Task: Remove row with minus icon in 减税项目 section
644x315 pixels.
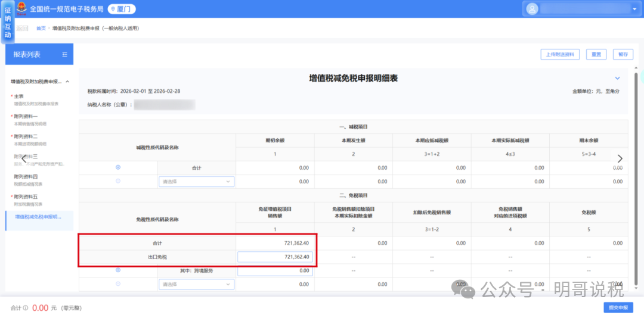Action: pos(118,181)
